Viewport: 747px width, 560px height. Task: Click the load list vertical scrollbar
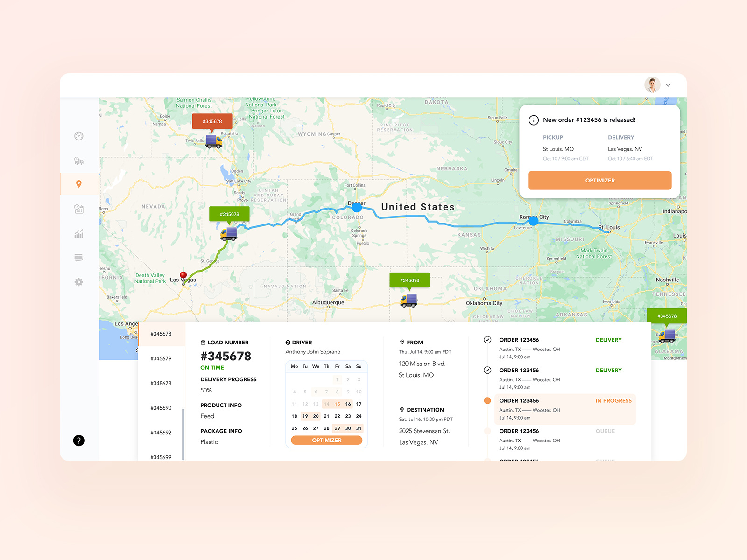point(183,434)
